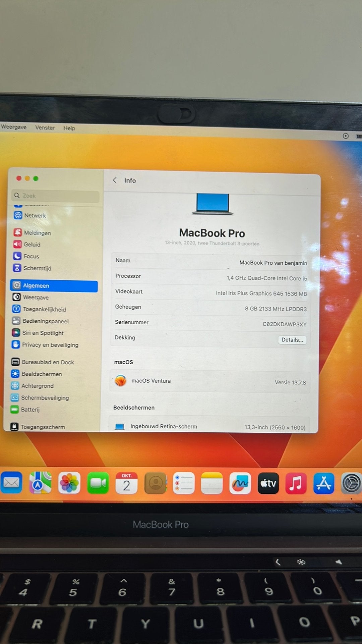Open the Weergave menu in menu bar
Viewport: 362px width, 644px height.
pos(14,127)
